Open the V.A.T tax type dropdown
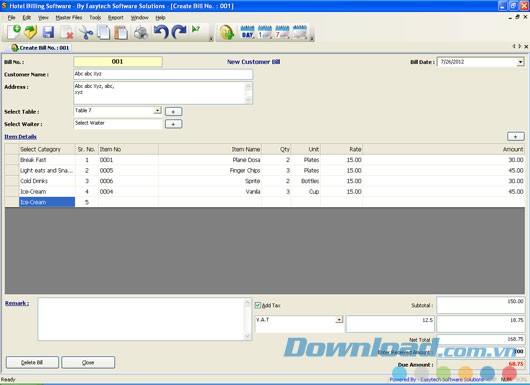This screenshot has height=385, width=530. pyautogui.click(x=339, y=320)
